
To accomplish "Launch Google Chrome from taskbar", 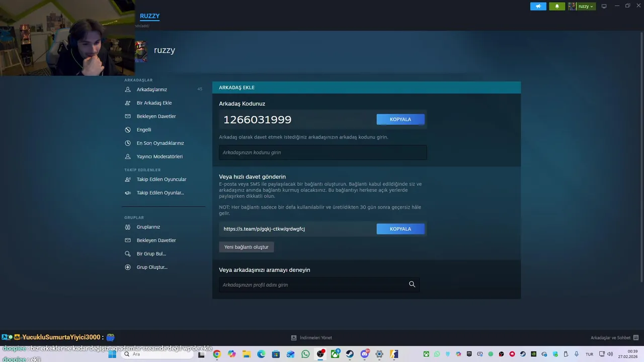I will pyautogui.click(x=217, y=354).
